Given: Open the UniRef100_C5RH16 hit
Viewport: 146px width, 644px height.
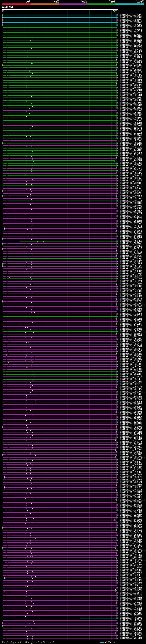Looking at the screenshot, I should click(131, 316).
